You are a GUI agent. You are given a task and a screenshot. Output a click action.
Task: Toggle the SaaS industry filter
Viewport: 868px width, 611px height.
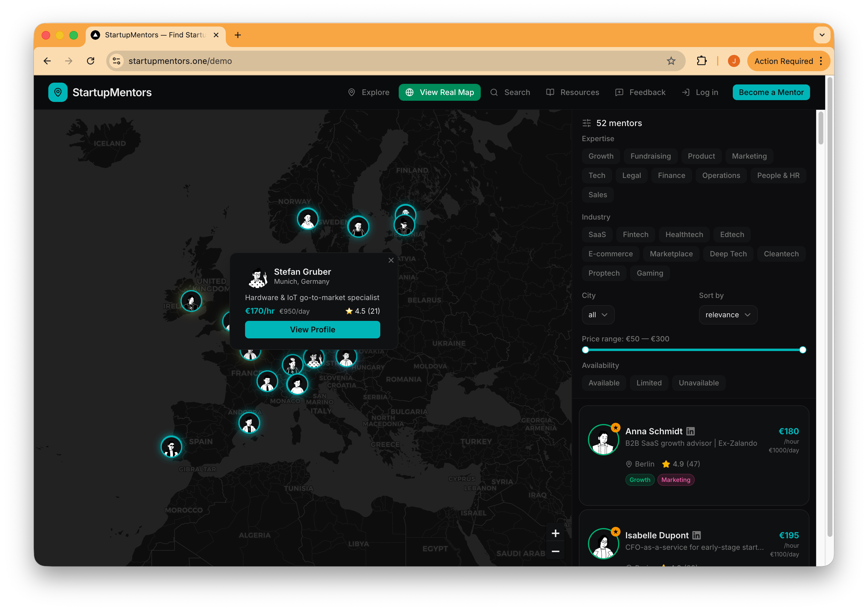click(x=597, y=234)
